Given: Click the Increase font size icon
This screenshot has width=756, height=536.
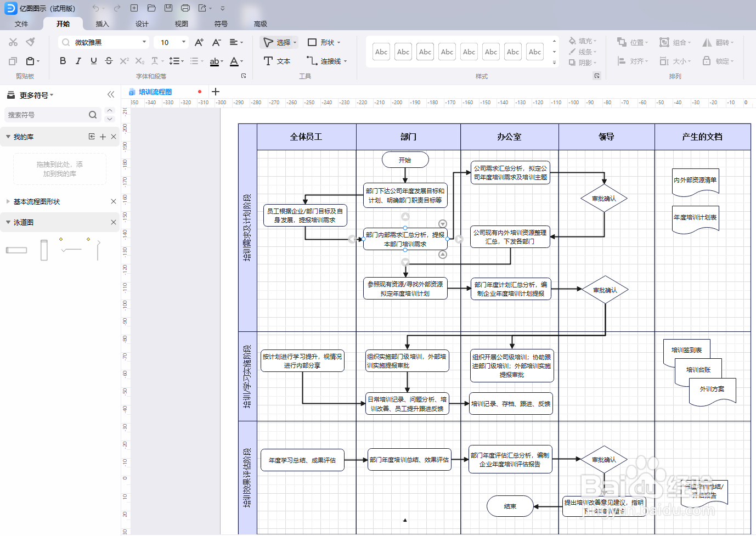Looking at the screenshot, I should pyautogui.click(x=199, y=42).
